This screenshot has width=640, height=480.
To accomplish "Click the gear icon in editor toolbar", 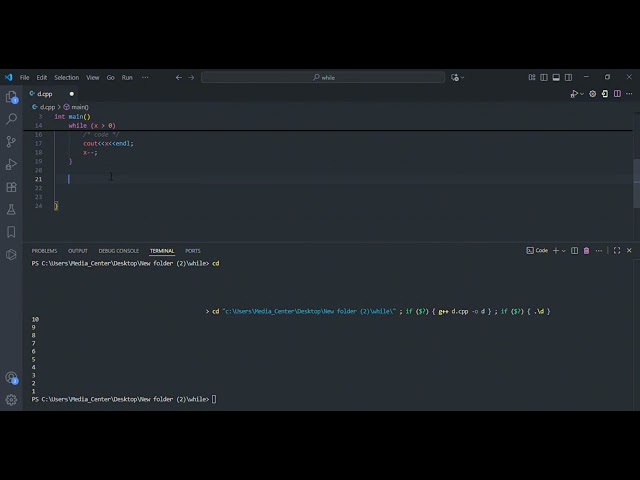I will [593, 94].
